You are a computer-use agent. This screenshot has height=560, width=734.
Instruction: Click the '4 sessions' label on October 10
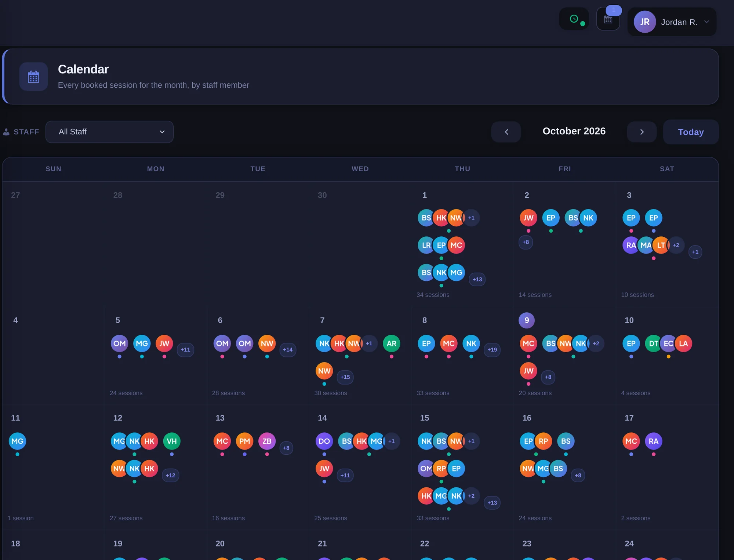point(636,393)
